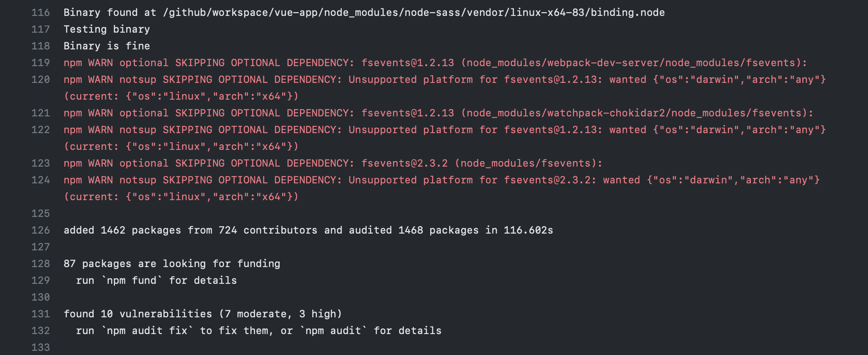
Task: Click 'found 10 vulnerabilities' log line
Action: click(x=203, y=314)
